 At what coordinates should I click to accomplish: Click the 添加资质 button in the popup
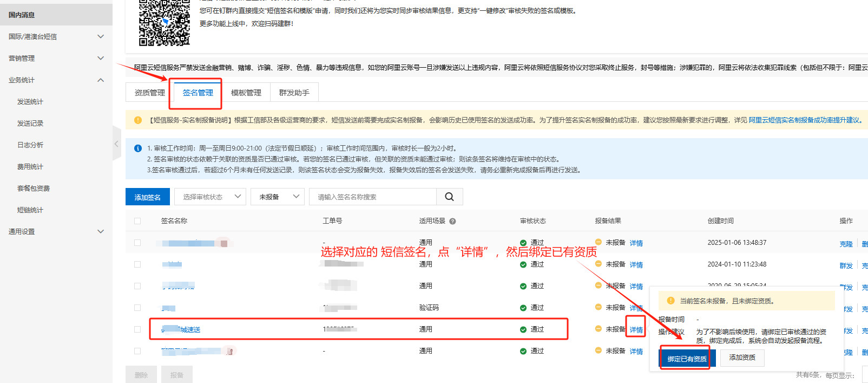point(742,358)
